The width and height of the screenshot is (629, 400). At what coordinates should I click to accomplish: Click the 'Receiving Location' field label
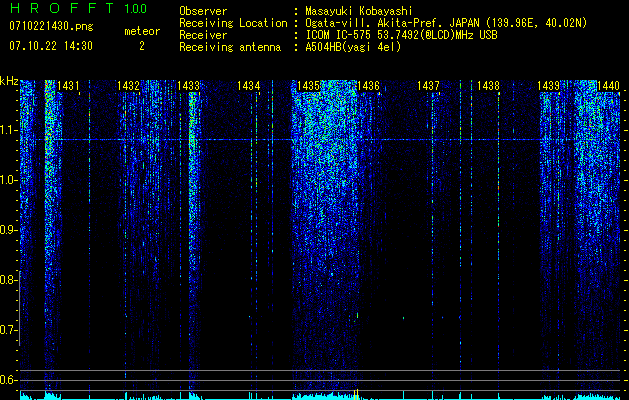pyautogui.click(x=233, y=23)
